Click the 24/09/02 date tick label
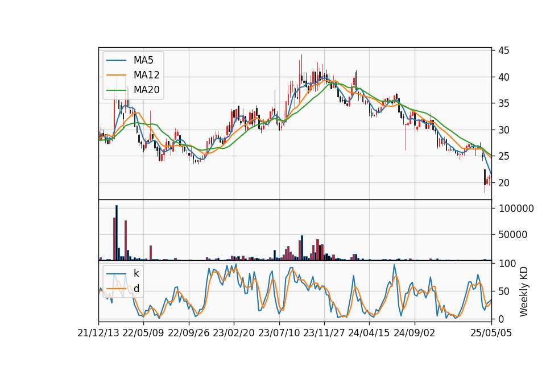The height and width of the screenshot is (392, 546). [x=415, y=333]
